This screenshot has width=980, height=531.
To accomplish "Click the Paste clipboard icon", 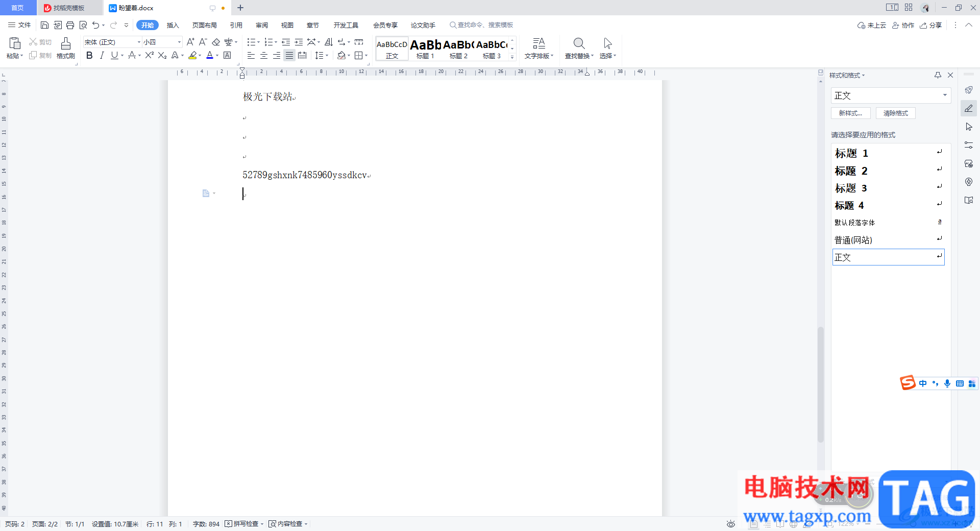I will click(14, 43).
